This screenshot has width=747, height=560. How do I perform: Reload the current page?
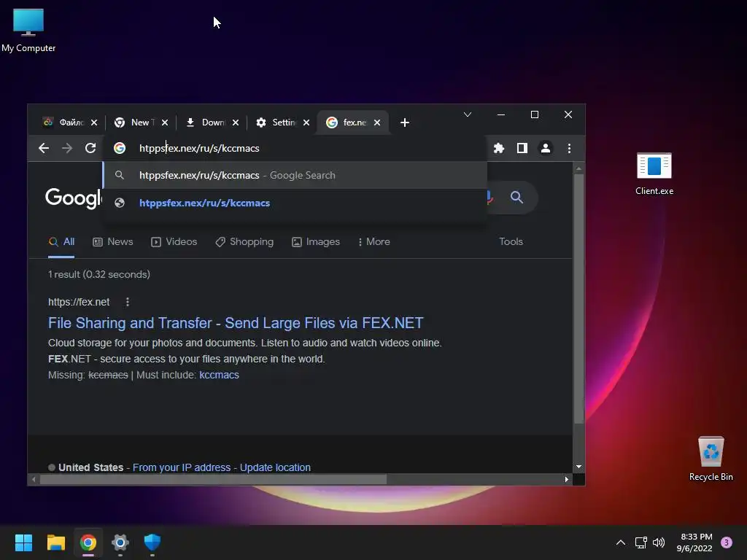point(90,148)
